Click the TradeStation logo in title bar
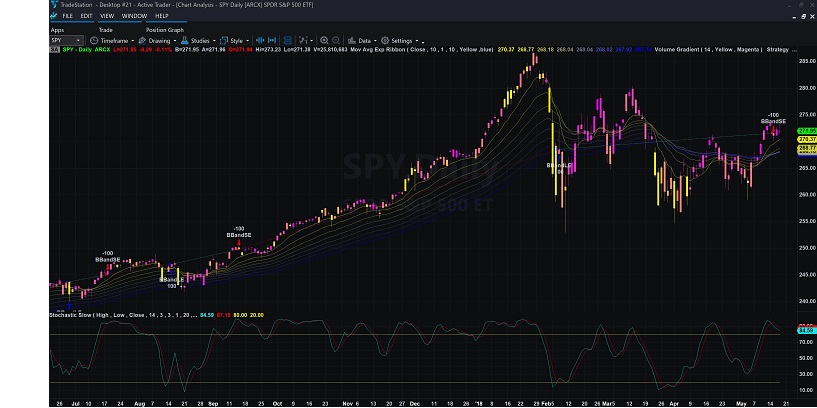 (x=54, y=5)
